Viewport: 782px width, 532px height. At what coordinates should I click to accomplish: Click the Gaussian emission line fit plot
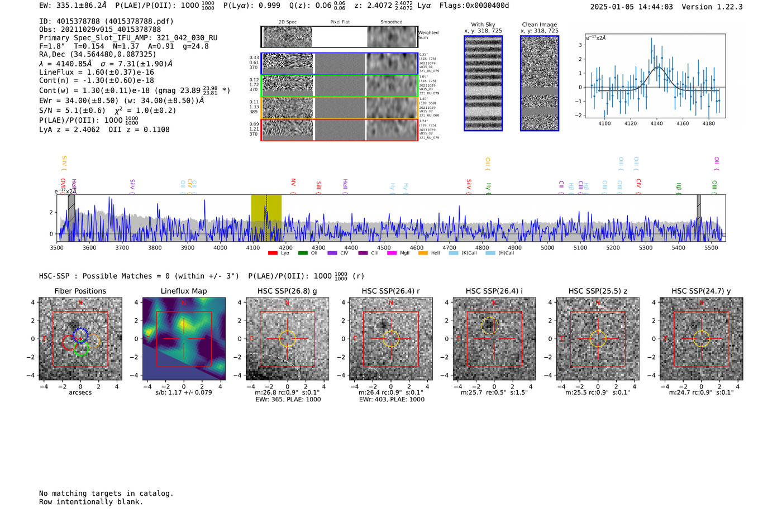tap(655, 76)
